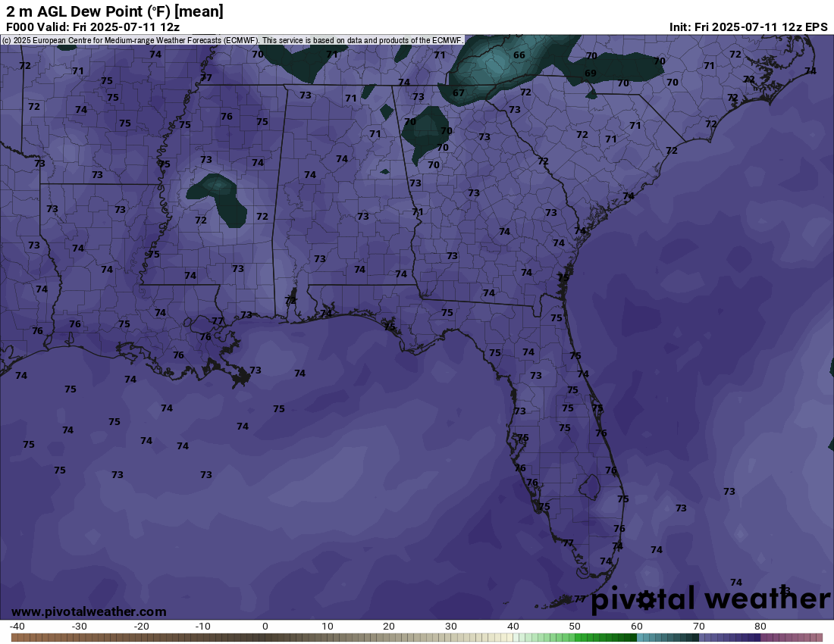Click the 60 label on the color scale
Screen dimensions: 834x644
tap(637, 627)
